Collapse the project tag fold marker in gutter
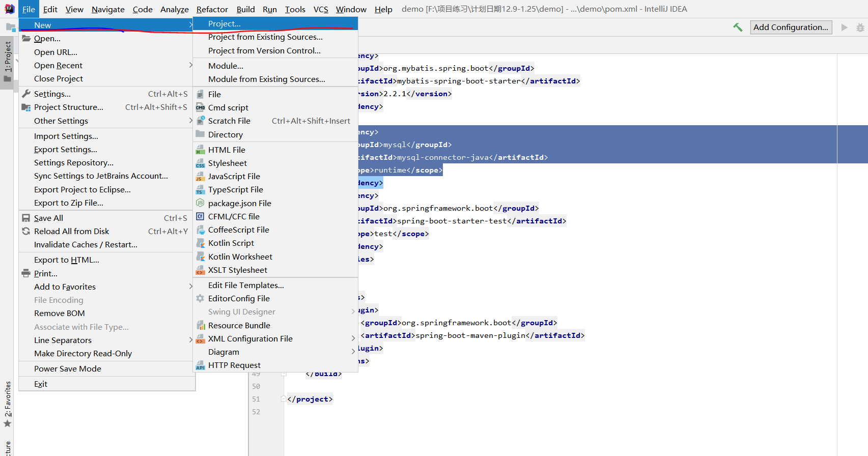Image resolution: width=868 pixels, height=456 pixels. (284, 399)
